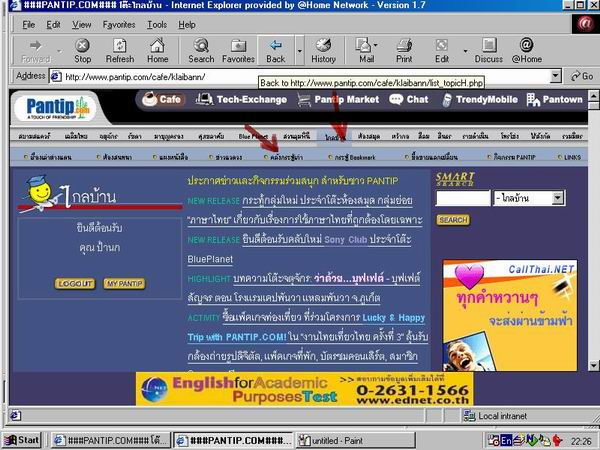Expand the Back button history arrow
The height and width of the screenshot is (450, 600).
pyautogui.click(x=300, y=51)
